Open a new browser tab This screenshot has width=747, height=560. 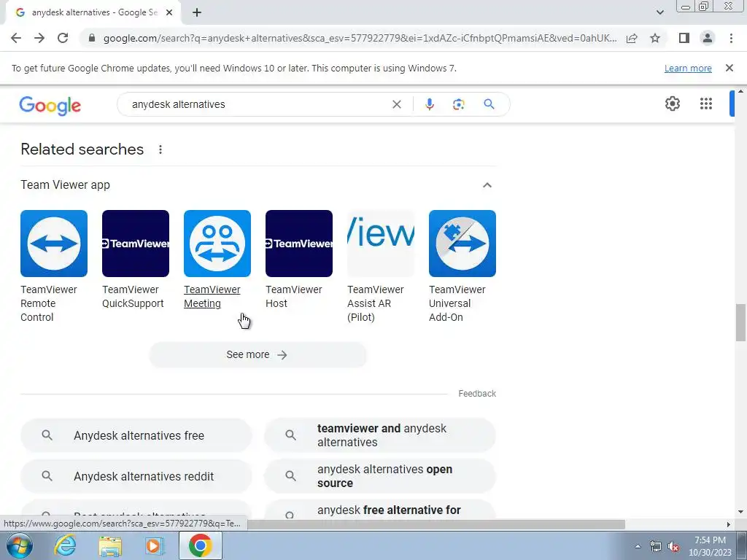tap(197, 12)
